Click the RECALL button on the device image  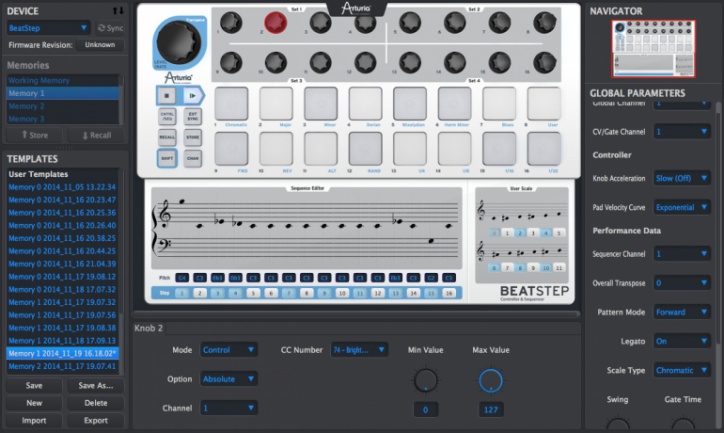[x=167, y=137]
